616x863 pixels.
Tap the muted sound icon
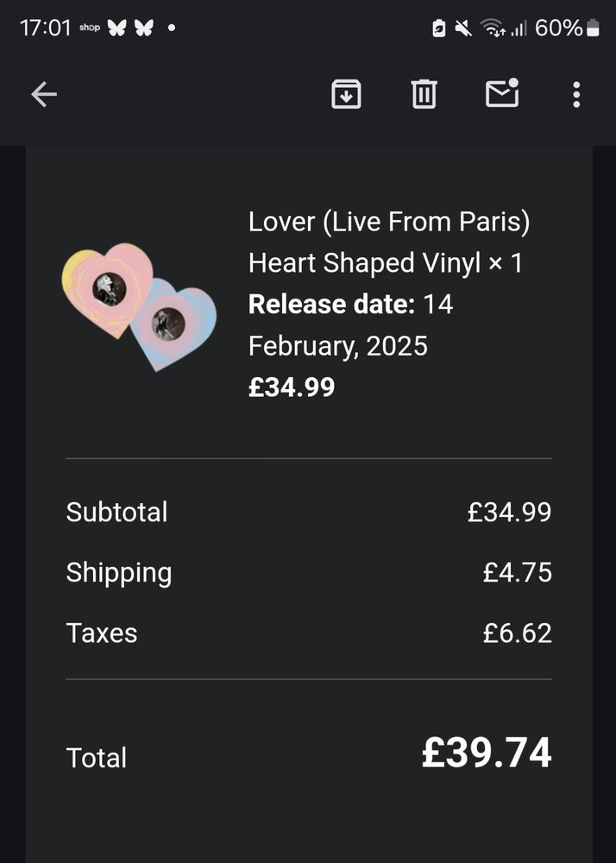point(463,27)
